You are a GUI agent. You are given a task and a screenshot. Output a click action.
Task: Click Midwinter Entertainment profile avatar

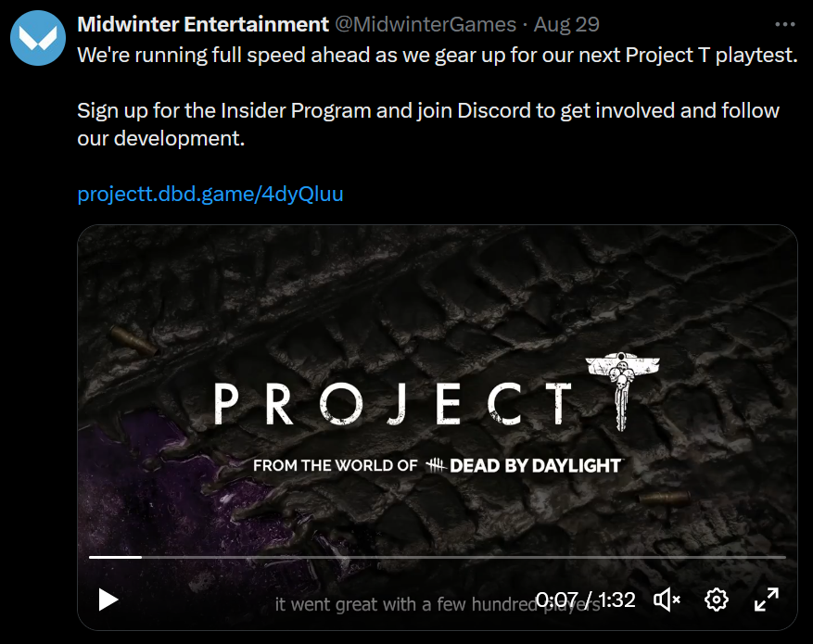click(x=38, y=38)
